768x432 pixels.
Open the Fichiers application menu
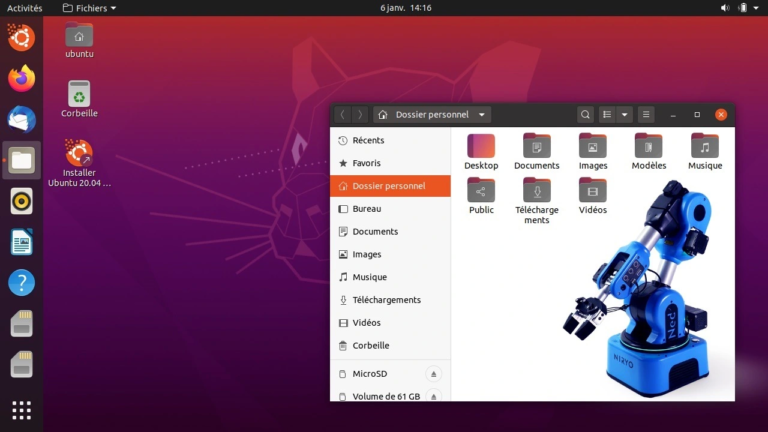[89, 8]
